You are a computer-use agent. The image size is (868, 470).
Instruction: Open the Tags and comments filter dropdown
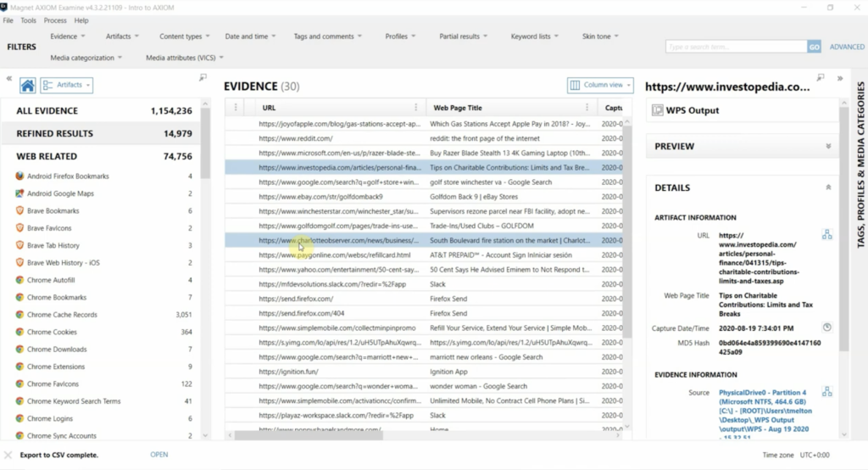coord(328,36)
